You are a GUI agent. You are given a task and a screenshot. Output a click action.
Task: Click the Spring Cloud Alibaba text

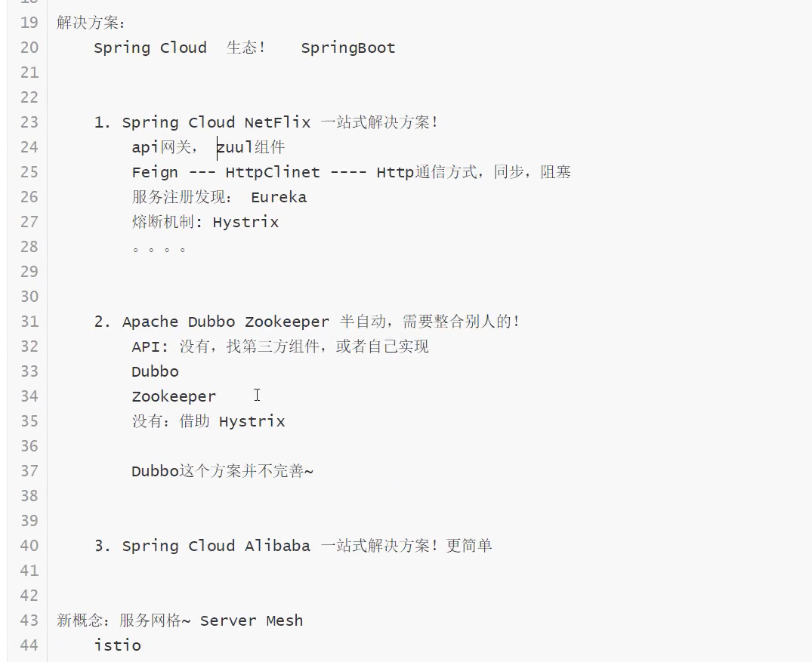(x=216, y=546)
